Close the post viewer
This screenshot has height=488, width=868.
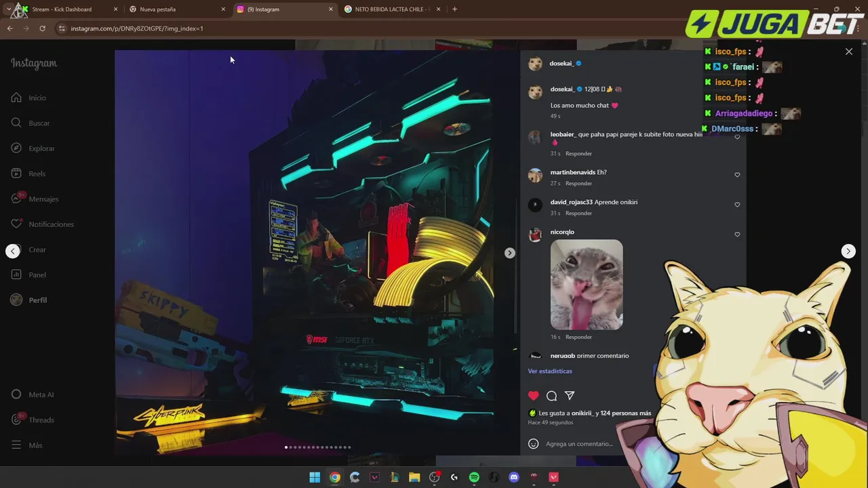(x=848, y=52)
